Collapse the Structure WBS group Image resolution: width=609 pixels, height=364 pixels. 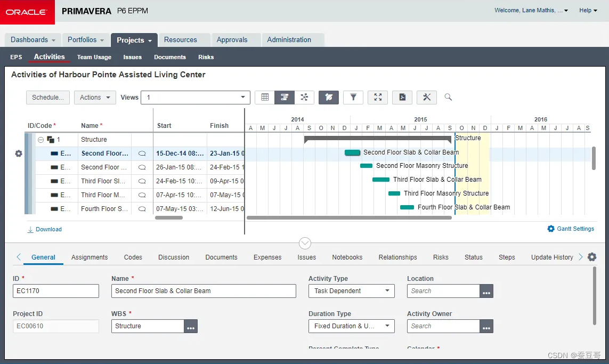[x=41, y=140]
